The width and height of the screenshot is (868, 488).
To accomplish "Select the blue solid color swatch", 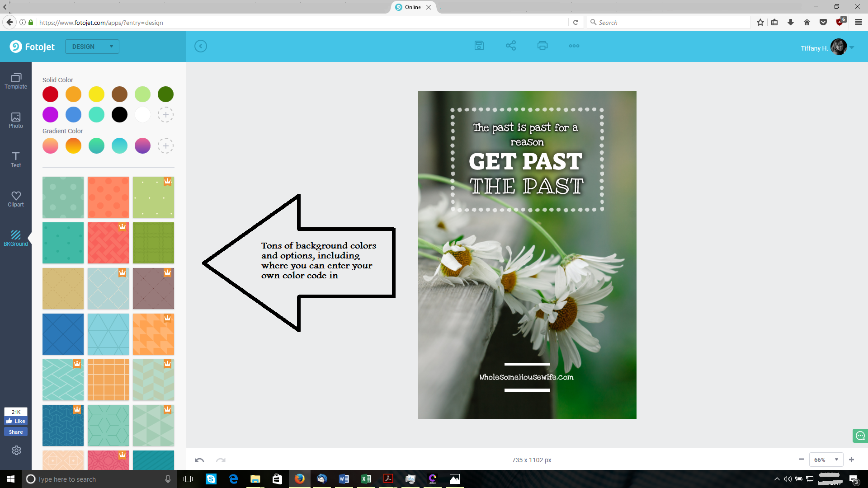I will tap(73, 115).
